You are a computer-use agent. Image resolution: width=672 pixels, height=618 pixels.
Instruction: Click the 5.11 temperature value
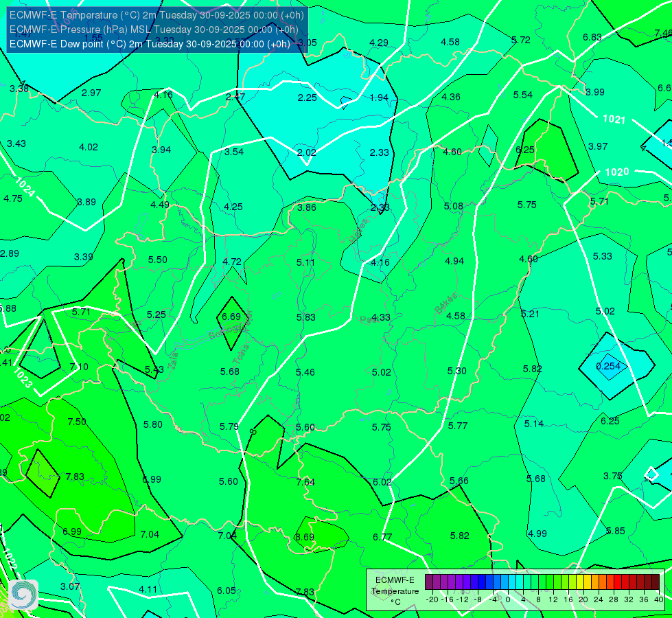click(x=305, y=262)
